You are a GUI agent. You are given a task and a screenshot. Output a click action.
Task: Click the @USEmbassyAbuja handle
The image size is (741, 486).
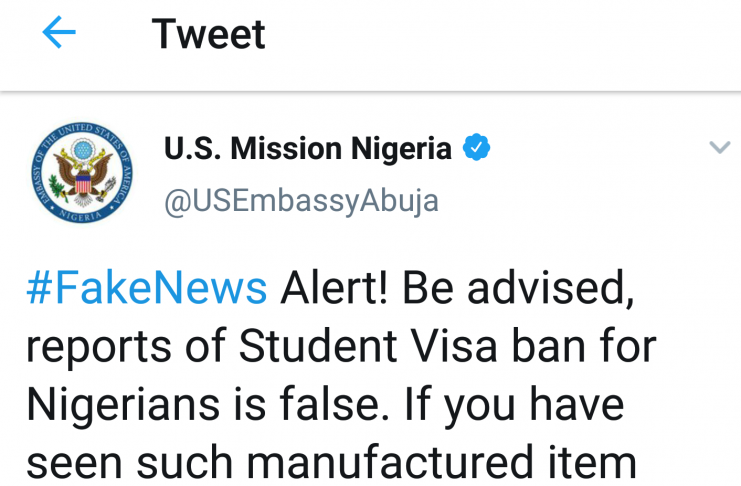click(301, 200)
